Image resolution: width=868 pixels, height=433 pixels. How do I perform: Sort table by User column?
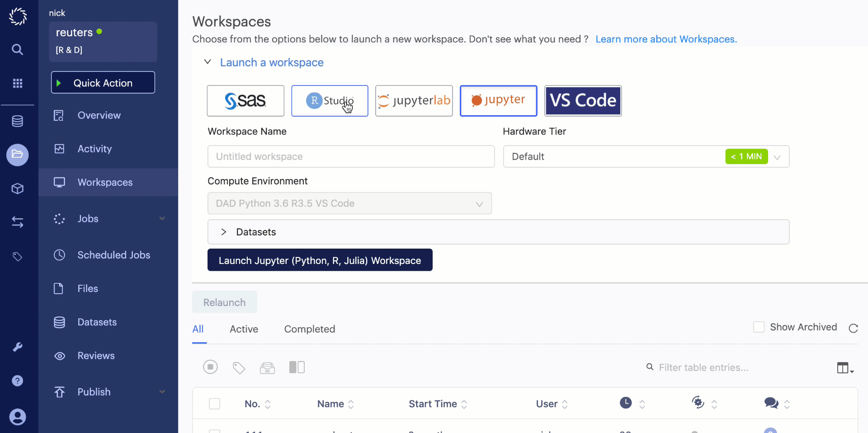pos(552,404)
